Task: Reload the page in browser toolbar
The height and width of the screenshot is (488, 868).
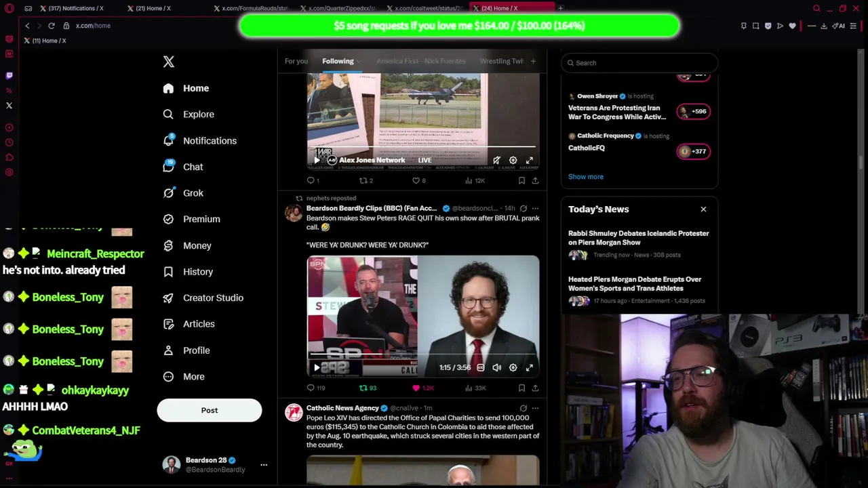Action: pyautogui.click(x=51, y=26)
